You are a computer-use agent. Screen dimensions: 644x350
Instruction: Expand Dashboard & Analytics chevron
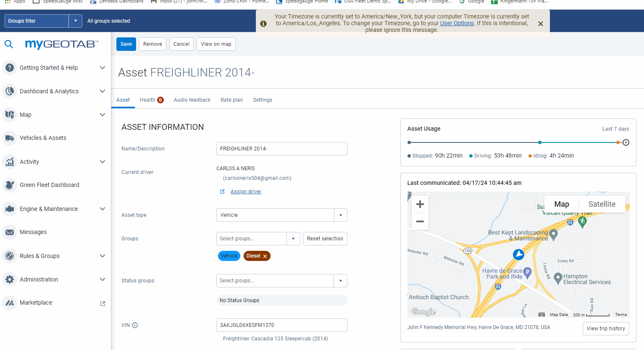[102, 91]
